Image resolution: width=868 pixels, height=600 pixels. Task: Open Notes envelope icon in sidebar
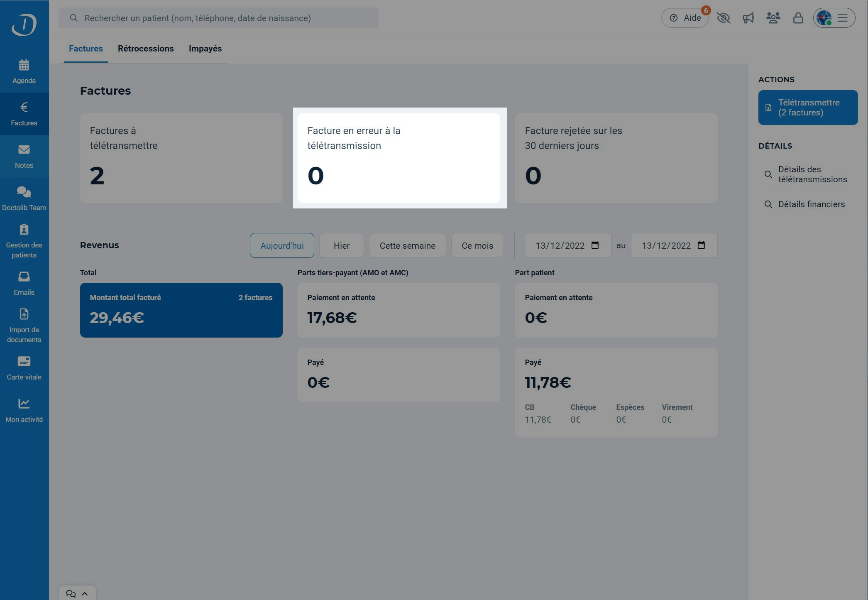[x=24, y=149]
